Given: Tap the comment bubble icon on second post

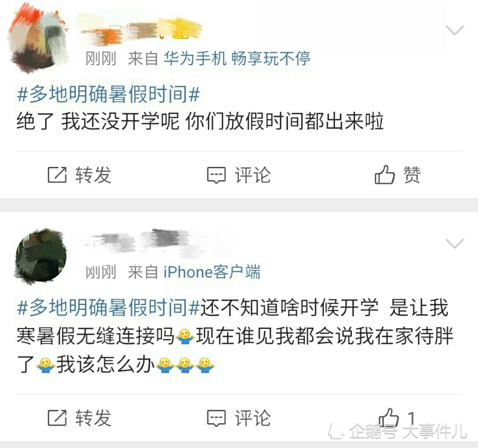Looking at the screenshot, I should pos(217,418).
